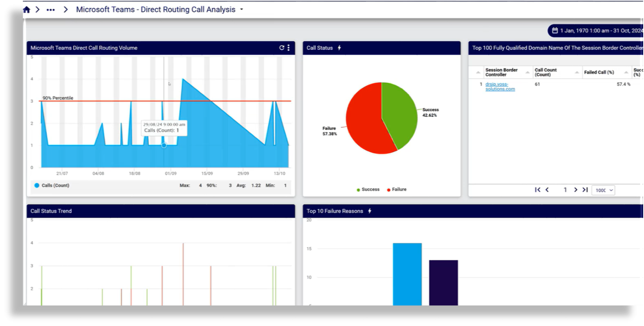Click the Call Status Trend panel title

coord(51,211)
